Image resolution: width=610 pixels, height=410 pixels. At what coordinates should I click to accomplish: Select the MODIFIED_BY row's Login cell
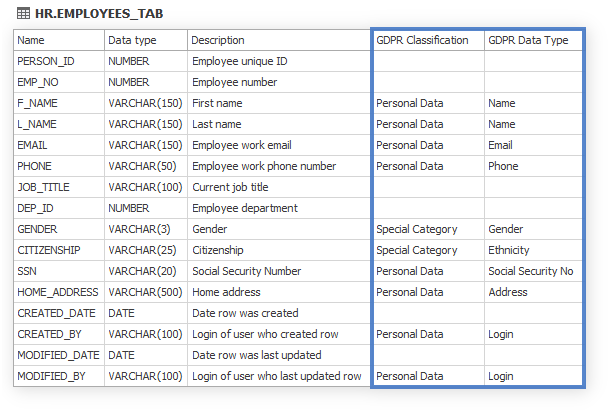[533, 376]
